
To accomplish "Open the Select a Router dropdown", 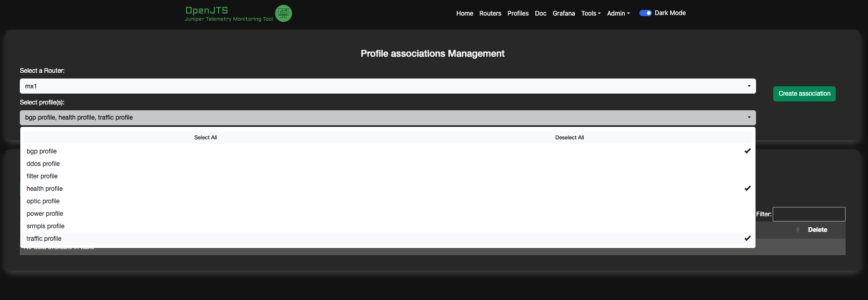I will point(387,86).
